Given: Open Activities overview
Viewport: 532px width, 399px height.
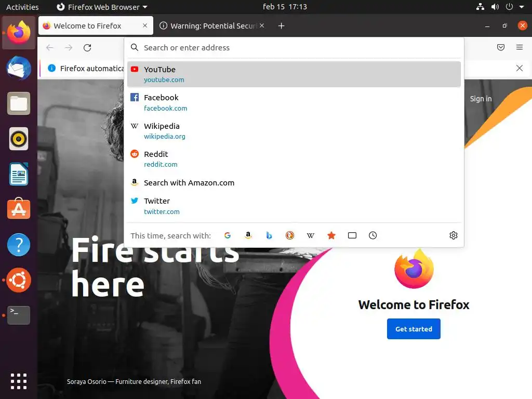Looking at the screenshot, I should click(22, 7).
